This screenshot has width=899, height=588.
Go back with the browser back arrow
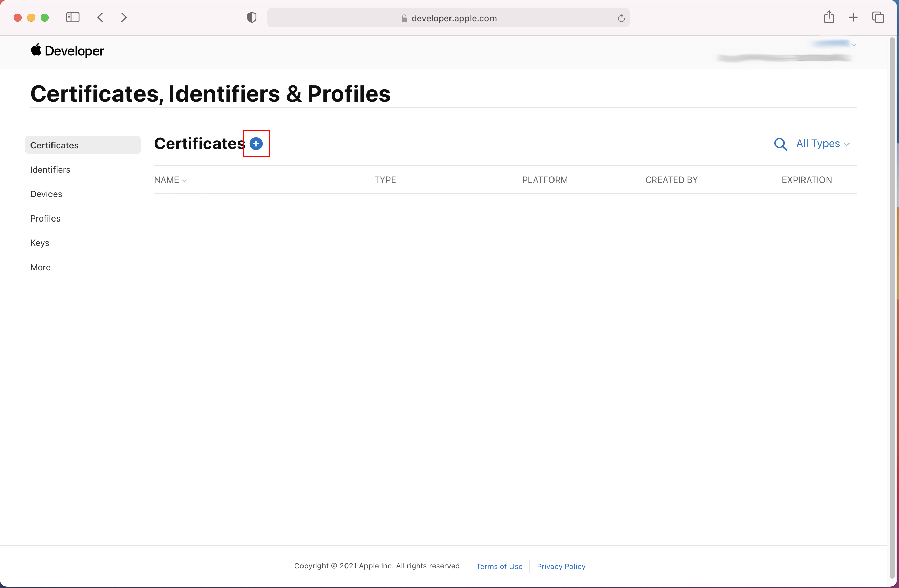click(100, 17)
